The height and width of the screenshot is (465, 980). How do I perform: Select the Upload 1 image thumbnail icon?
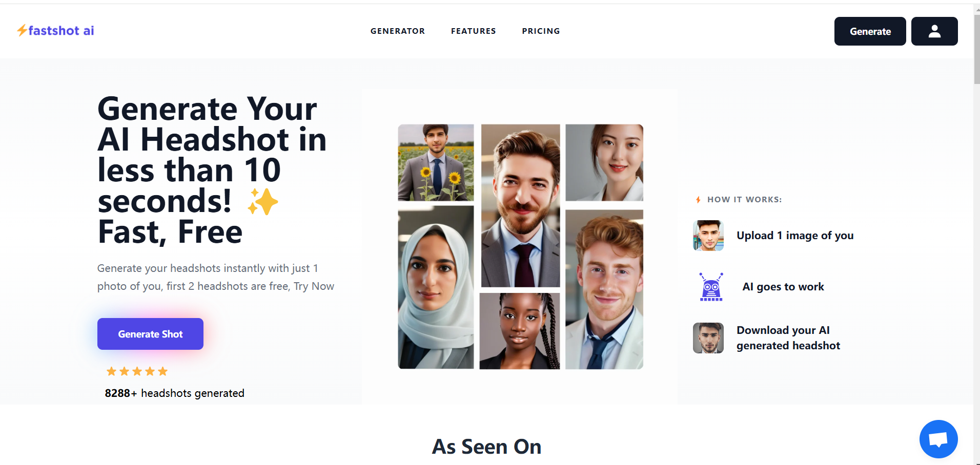708,236
